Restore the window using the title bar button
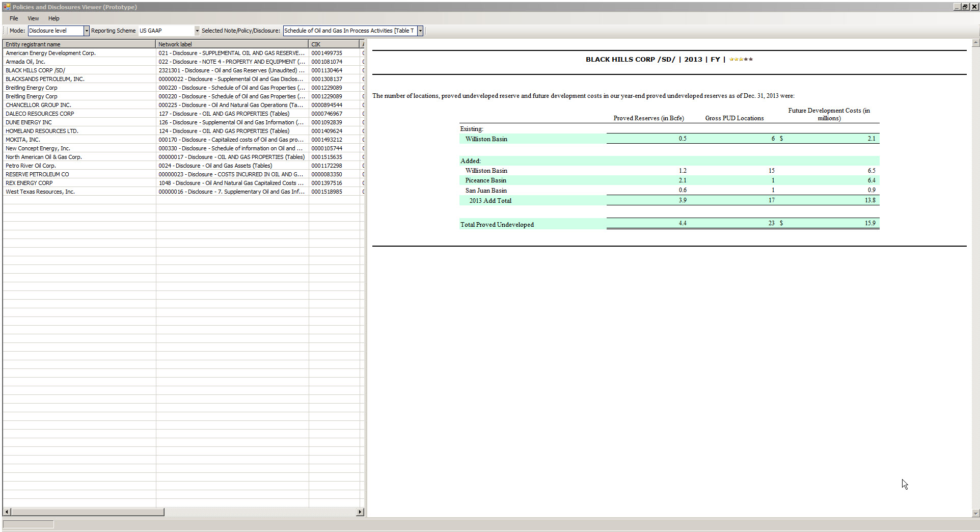Image resolution: width=980 pixels, height=532 pixels. [966, 7]
